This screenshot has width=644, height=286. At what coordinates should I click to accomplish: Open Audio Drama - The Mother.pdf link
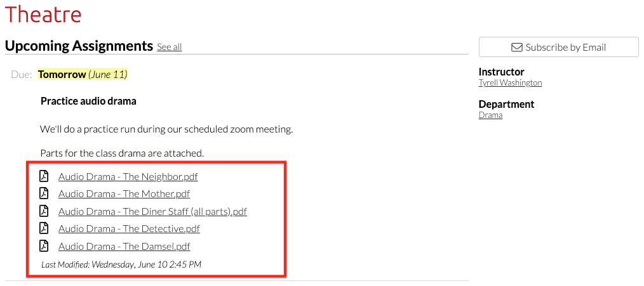point(124,194)
